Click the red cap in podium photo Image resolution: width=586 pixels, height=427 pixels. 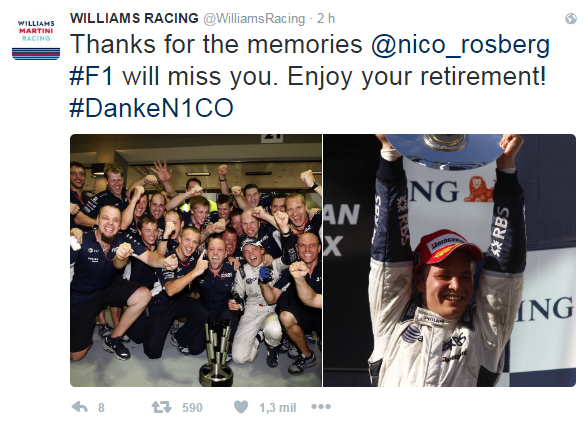pos(446,248)
